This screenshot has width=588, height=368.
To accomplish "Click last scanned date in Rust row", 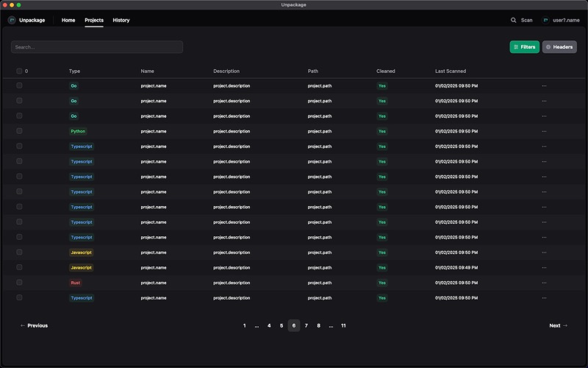I will click(456, 283).
